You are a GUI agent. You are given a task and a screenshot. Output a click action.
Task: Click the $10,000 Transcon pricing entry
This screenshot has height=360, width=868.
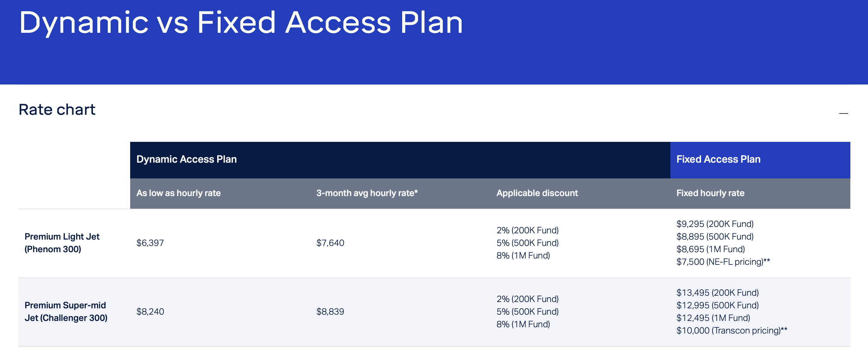pyautogui.click(x=732, y=330)
